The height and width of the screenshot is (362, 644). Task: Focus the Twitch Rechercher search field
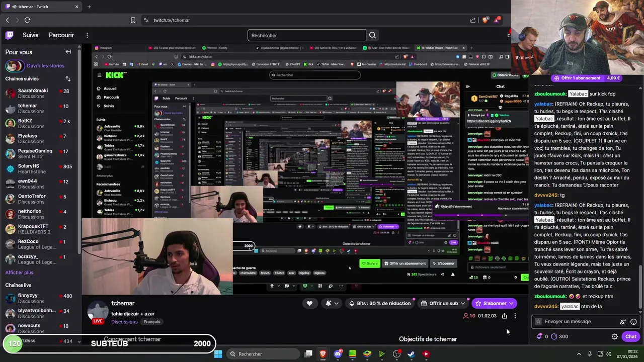tap(307, 35)
